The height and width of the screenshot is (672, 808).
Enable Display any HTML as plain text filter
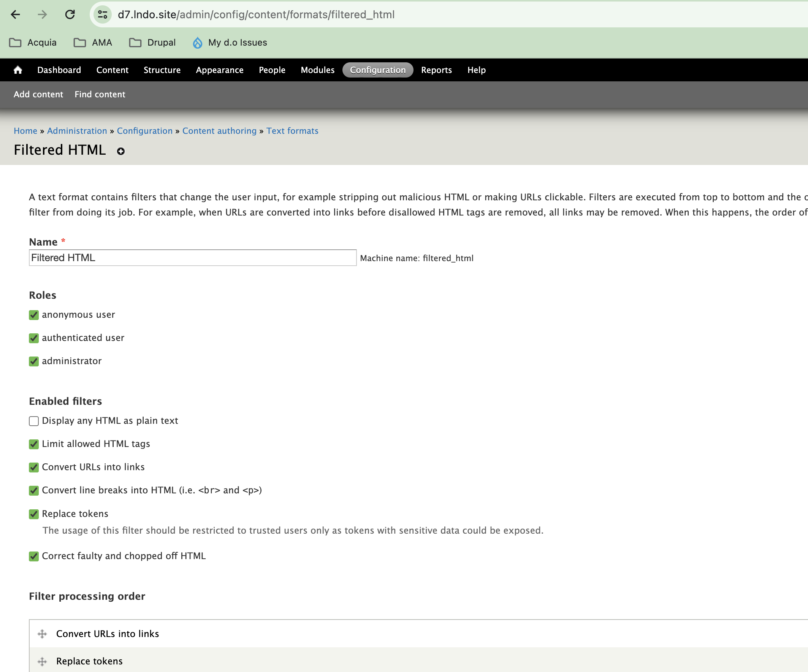pos(33,421)
